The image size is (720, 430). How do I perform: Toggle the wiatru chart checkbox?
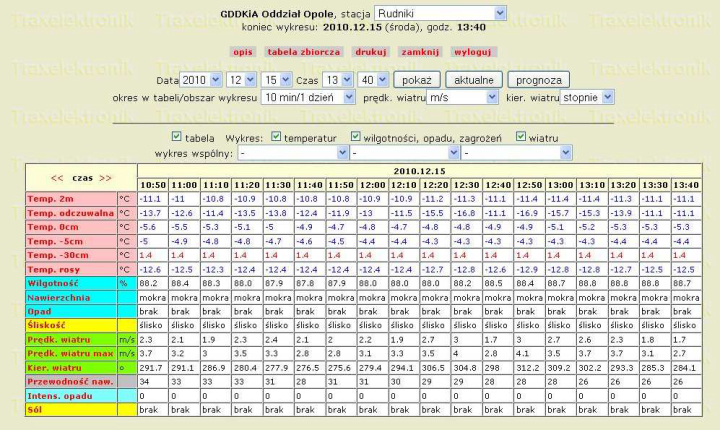pos(521,136)
